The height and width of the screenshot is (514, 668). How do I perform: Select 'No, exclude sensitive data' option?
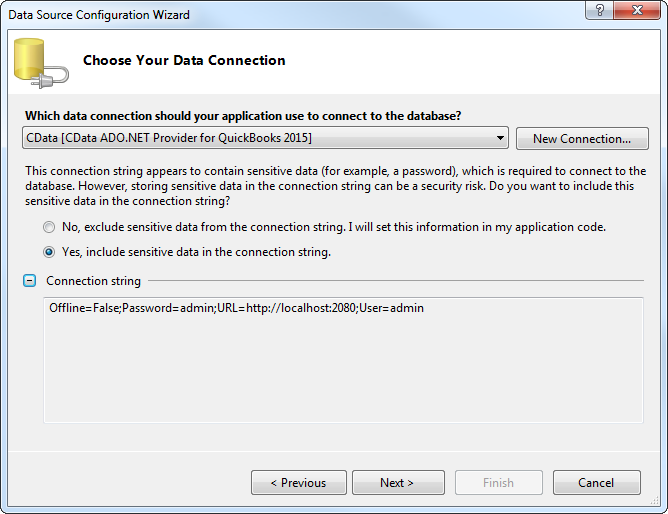click(x=49, y=227)
